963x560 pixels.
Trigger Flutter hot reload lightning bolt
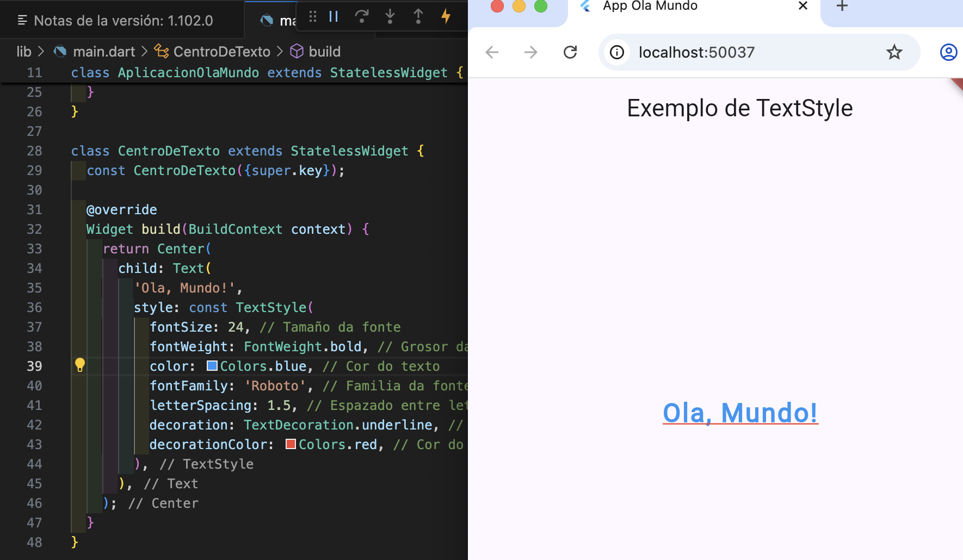click(446, 17)
